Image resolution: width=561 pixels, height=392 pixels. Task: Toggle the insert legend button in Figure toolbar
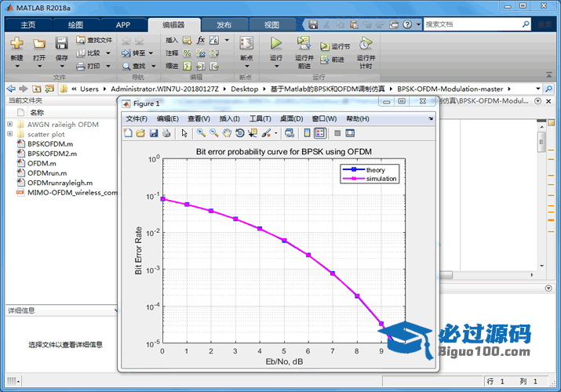point(320,133)
